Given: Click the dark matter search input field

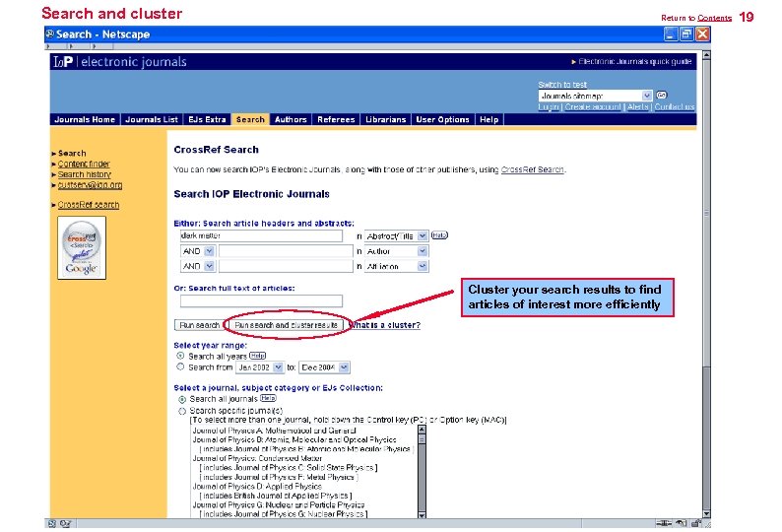Looking at the screenshot, I should tap(261, 235).
